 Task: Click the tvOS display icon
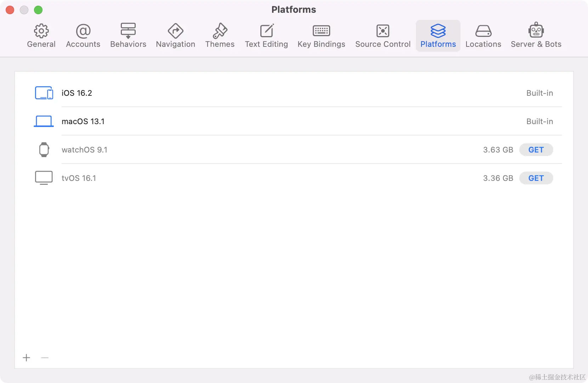(44, 178)
